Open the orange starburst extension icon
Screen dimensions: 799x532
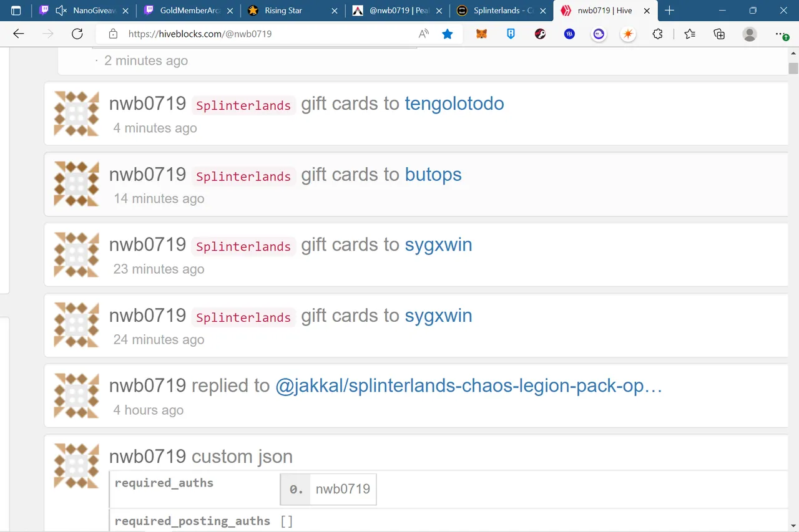[x=628, y=34]
